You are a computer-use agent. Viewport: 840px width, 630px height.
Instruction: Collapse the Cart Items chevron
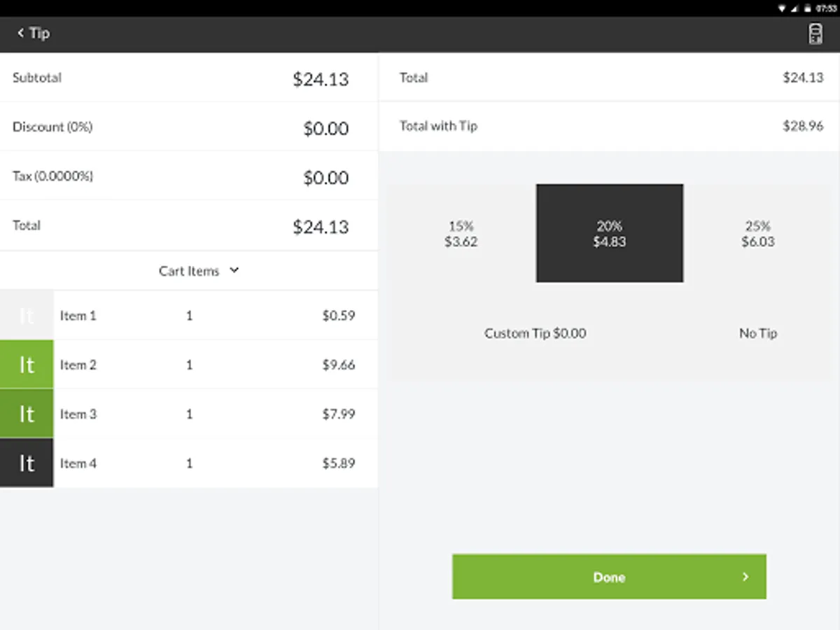(234, 270)
